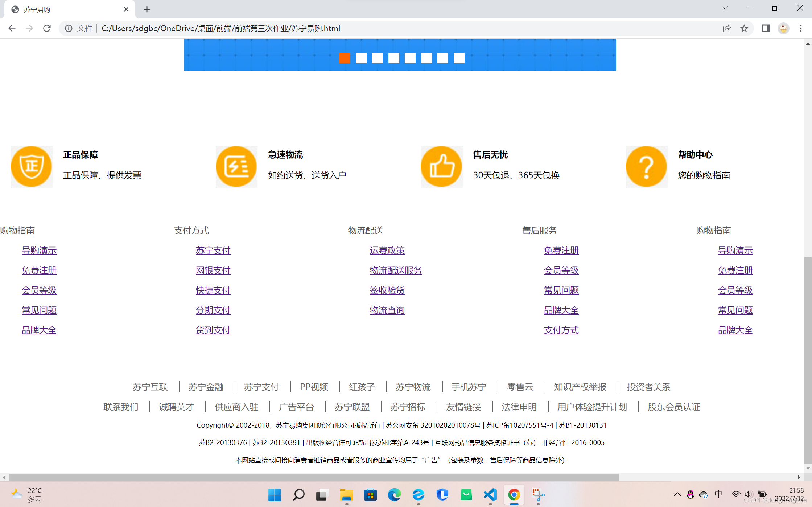
Task: Open taskbar search magnifier
Action: [298, 495]
